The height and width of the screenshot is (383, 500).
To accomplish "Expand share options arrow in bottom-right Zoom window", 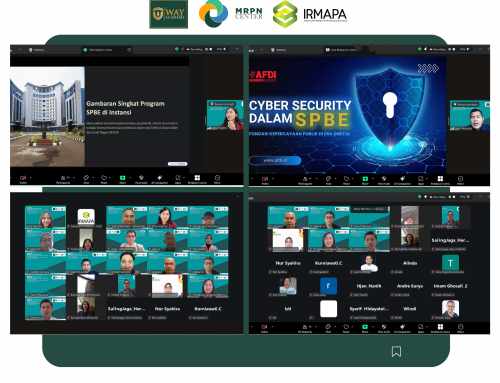I will click(373, 327).
